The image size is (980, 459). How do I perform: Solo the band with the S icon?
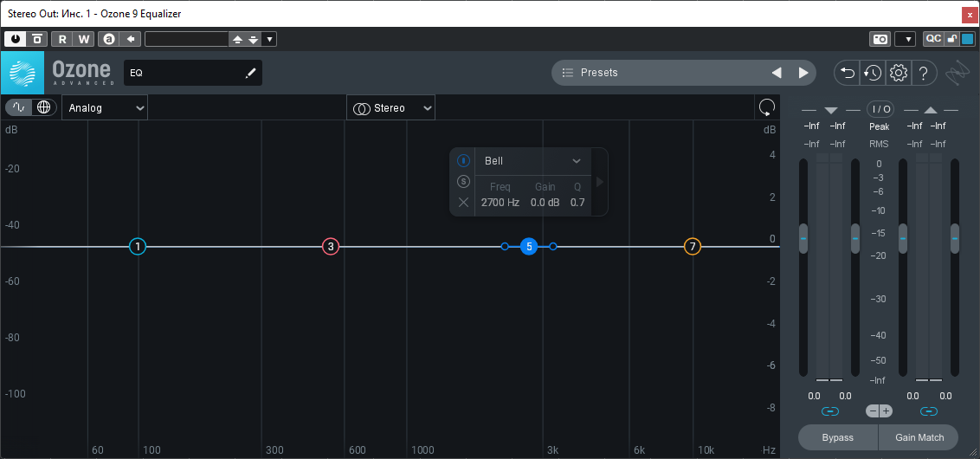[463, 181]
